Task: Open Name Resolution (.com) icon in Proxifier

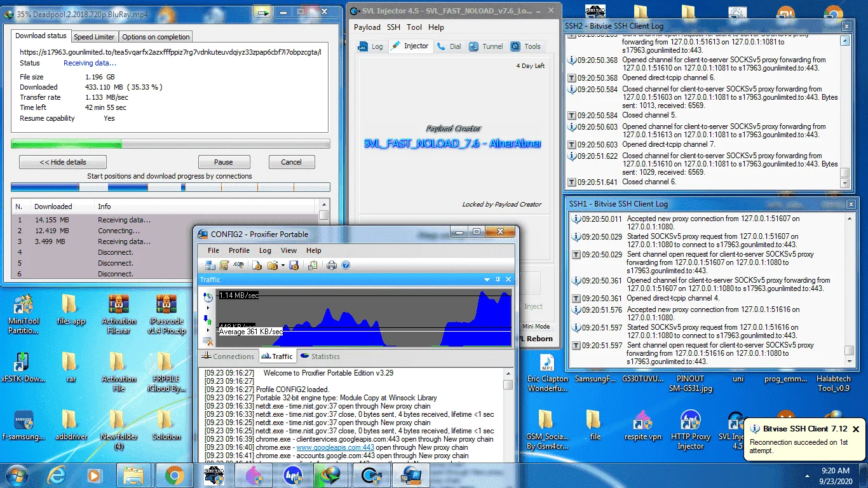Action: pyautogui.click(x=238, y=265)
